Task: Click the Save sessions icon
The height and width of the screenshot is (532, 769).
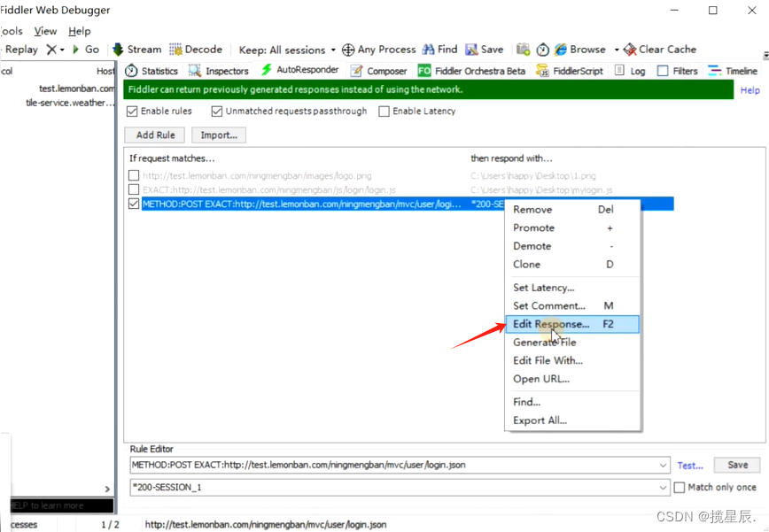Action: click(472, 50)
